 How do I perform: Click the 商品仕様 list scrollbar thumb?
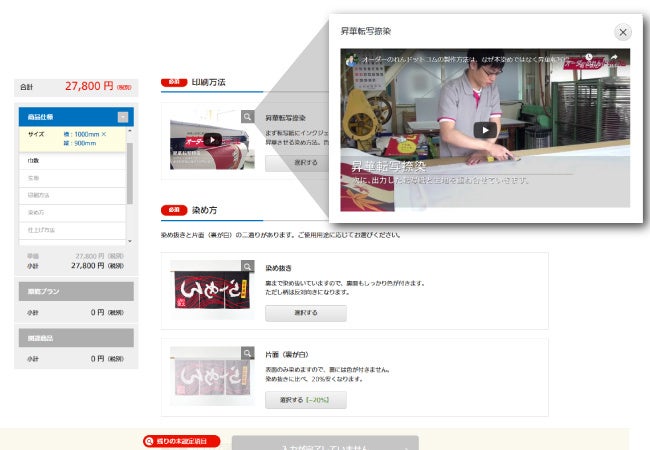pos(130,173)
